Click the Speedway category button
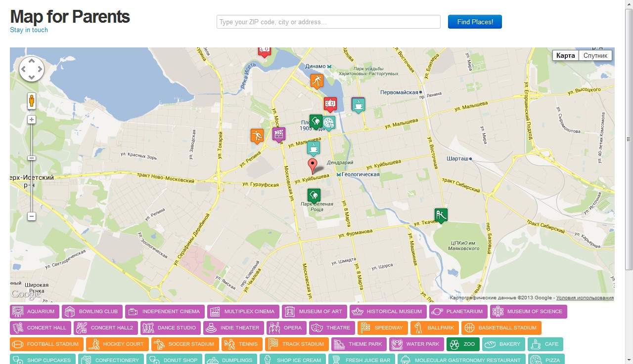 383,328
